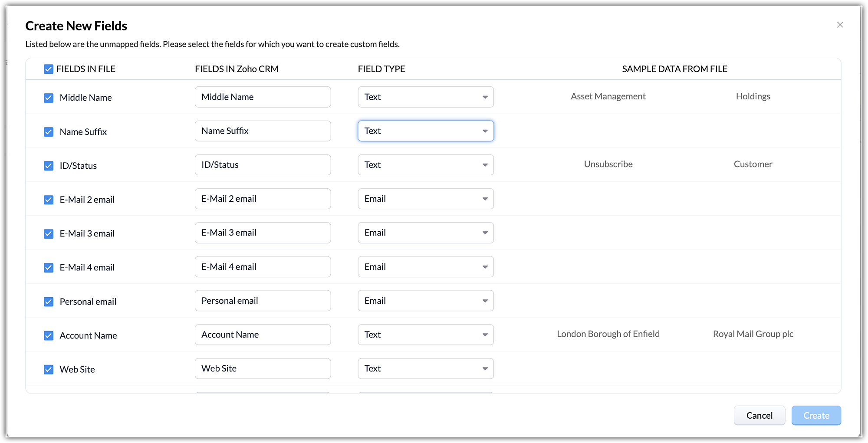Click the Account Name CRM field input
Screen dimensions: 868x443
[x=263, y=335]
